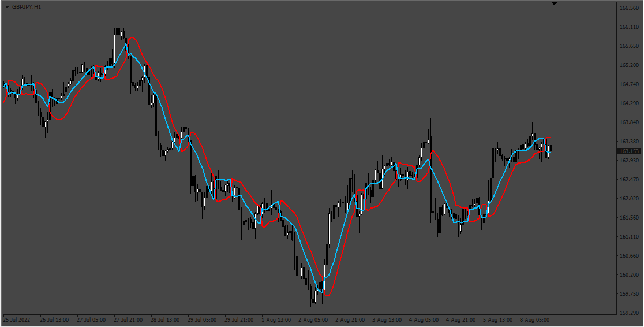This screenshot has width=644, height=327.
Task: Click the 25 Jul 2022 date label
Action: coord(16,320)
